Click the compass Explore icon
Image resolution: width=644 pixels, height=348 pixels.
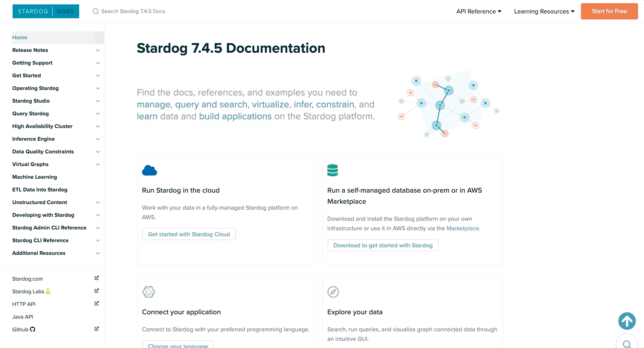pyautogui.click(x=333, y=292)
